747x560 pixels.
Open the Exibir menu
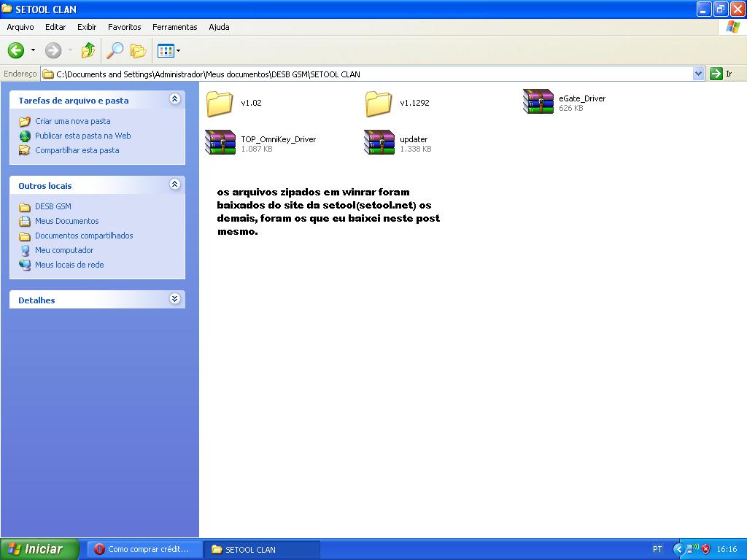(87, 27)
